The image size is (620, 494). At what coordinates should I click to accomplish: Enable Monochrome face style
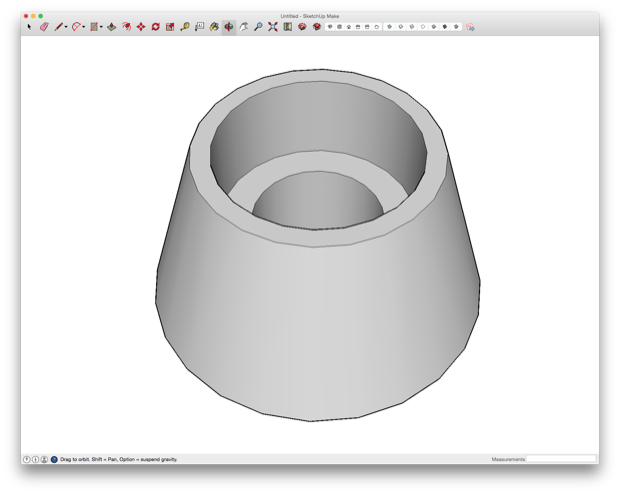coord(456,27)
